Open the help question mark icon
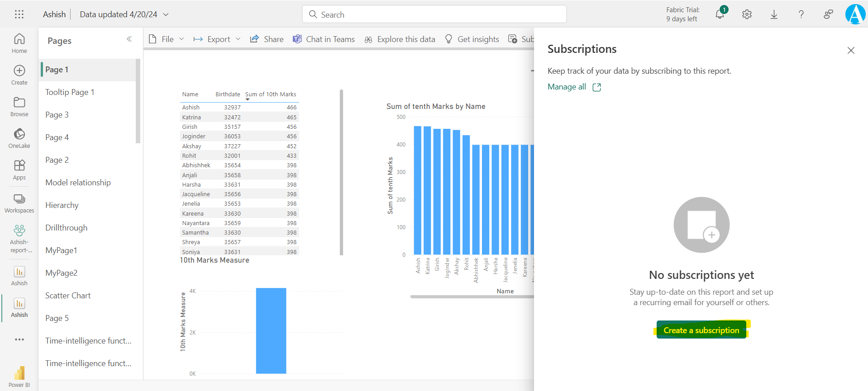 point(801,14)
